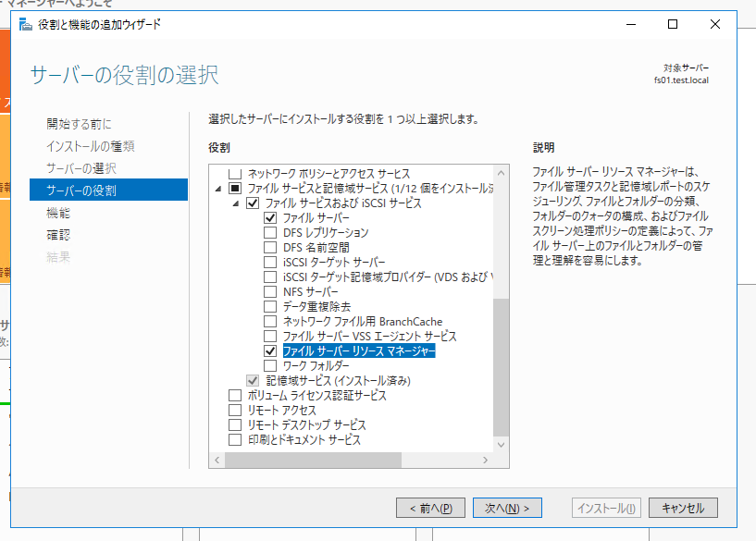The image size is (756, 541).
Task: Uncheck the ファイル サーバー checkbox
Action: (270, 217)
